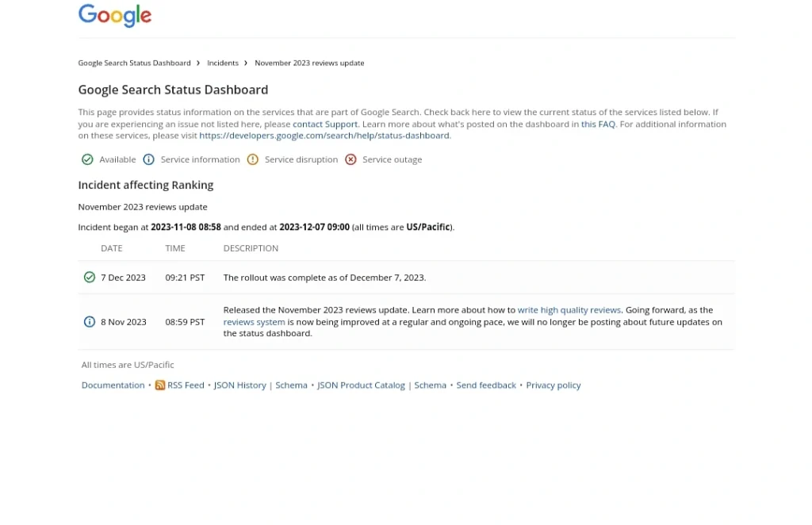Click the orange Service disruption legend icon
The width and height of the screenshot is (812, 525).
(x=253, y=159)
